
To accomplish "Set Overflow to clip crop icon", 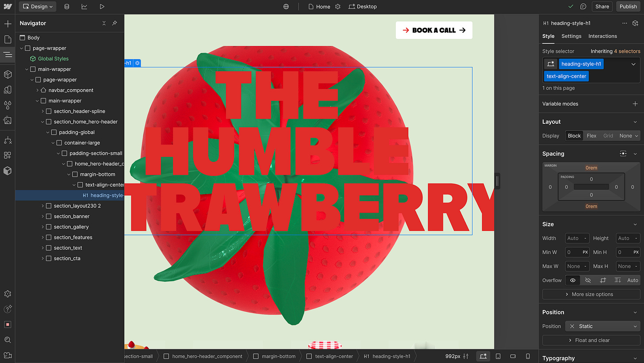I will 603,280.
